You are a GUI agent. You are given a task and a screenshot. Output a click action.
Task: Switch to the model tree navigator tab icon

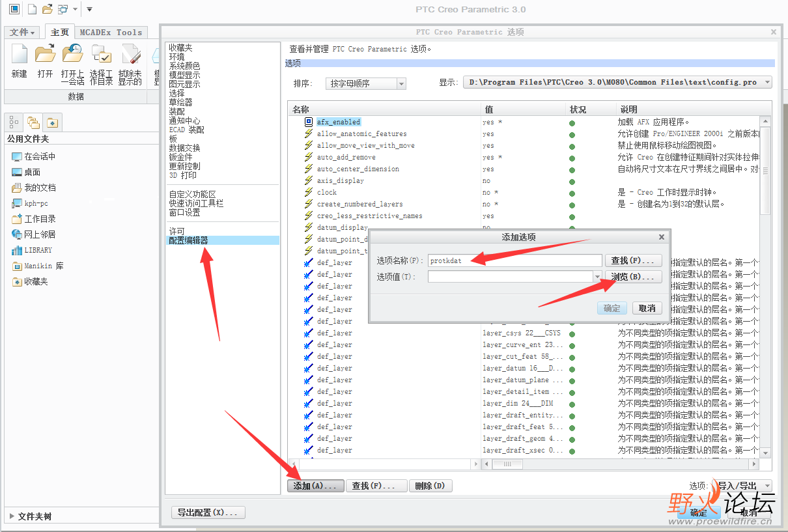click(x=14, y=122)
